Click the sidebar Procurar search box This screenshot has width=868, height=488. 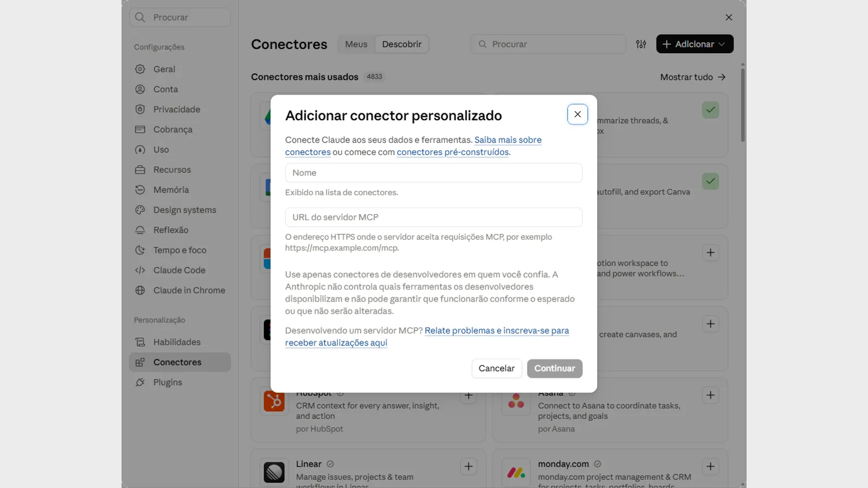180,17
